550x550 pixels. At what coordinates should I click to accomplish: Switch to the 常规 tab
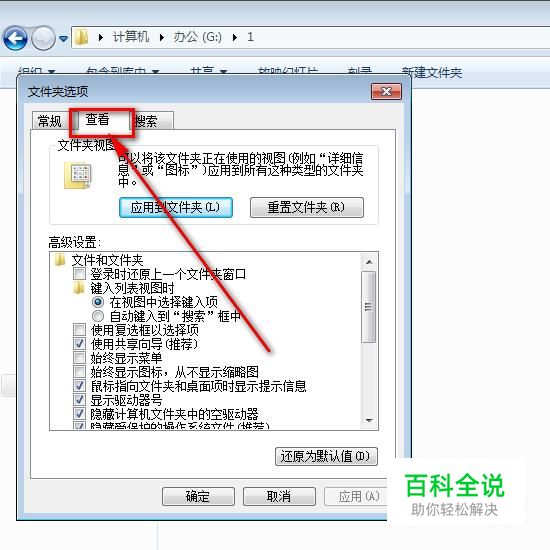(49, 121)
